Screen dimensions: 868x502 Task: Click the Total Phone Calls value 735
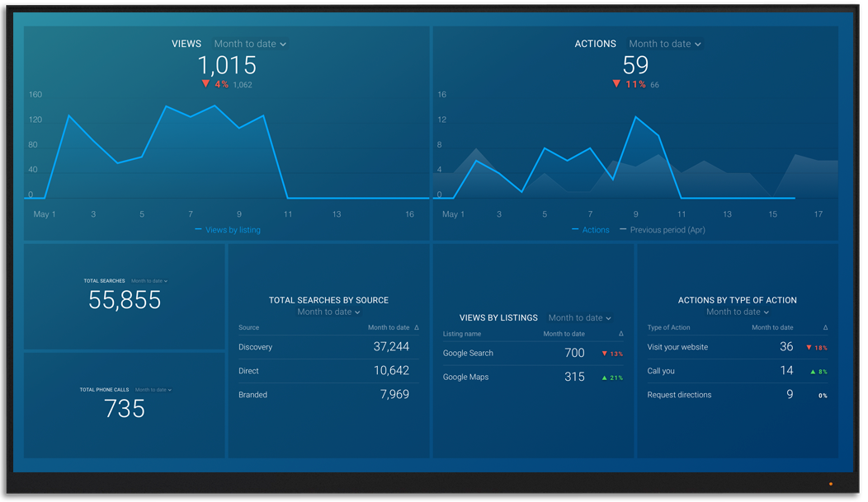[125, 408]
